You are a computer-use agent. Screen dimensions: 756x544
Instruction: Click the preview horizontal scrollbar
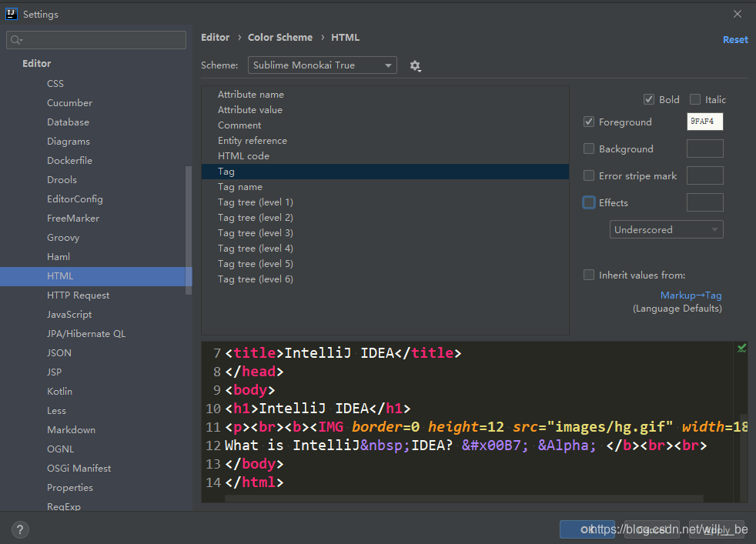click(x=463, y=499)
